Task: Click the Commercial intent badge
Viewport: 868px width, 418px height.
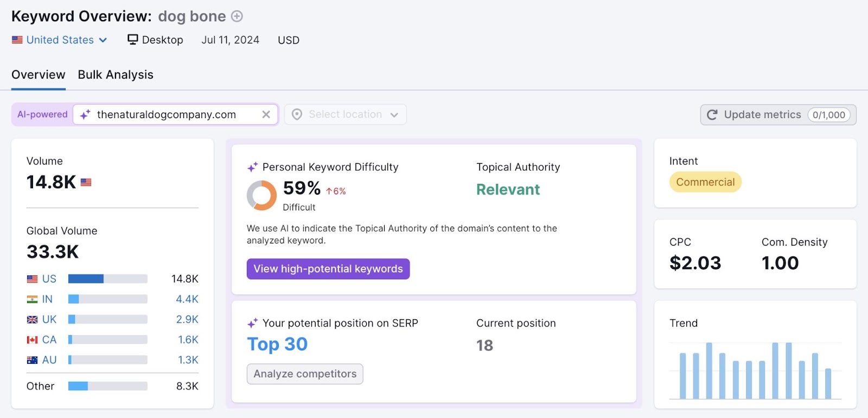Action: [x=705, y=182]
